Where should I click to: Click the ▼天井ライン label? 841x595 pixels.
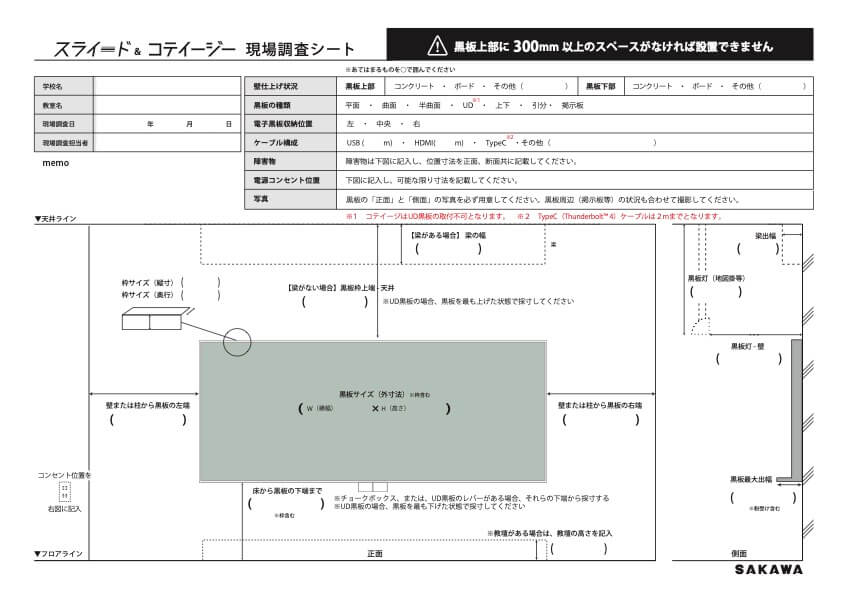coord(55,219)
